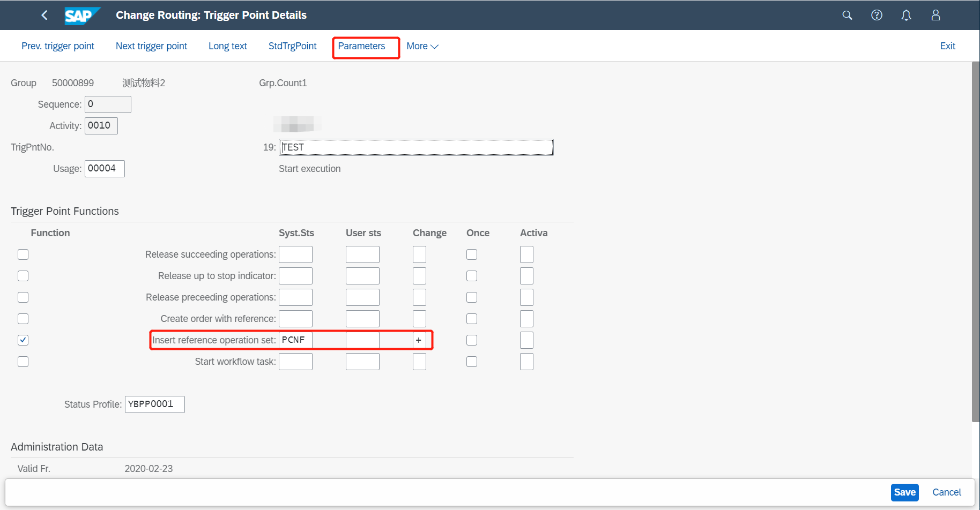The image size is (980, 510).
Task: Click the Cancel link
Action: [946, 492]
